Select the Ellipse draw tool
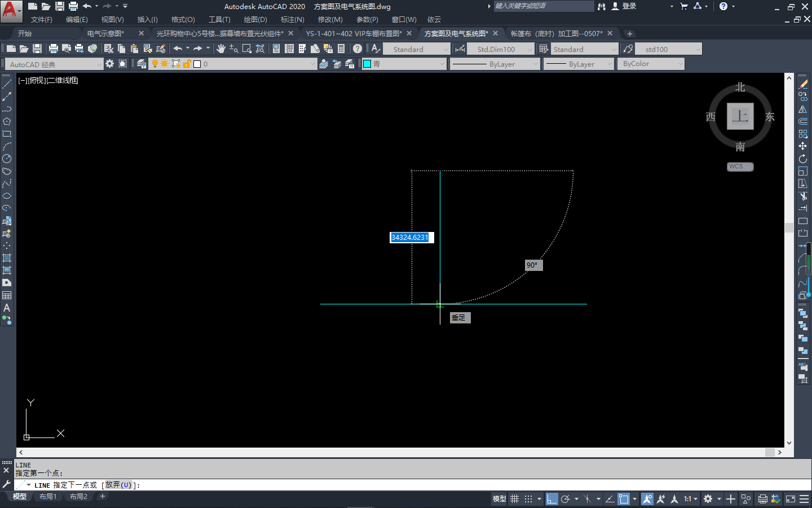Viewport: 812px width, 508px height. pos(7,196)
